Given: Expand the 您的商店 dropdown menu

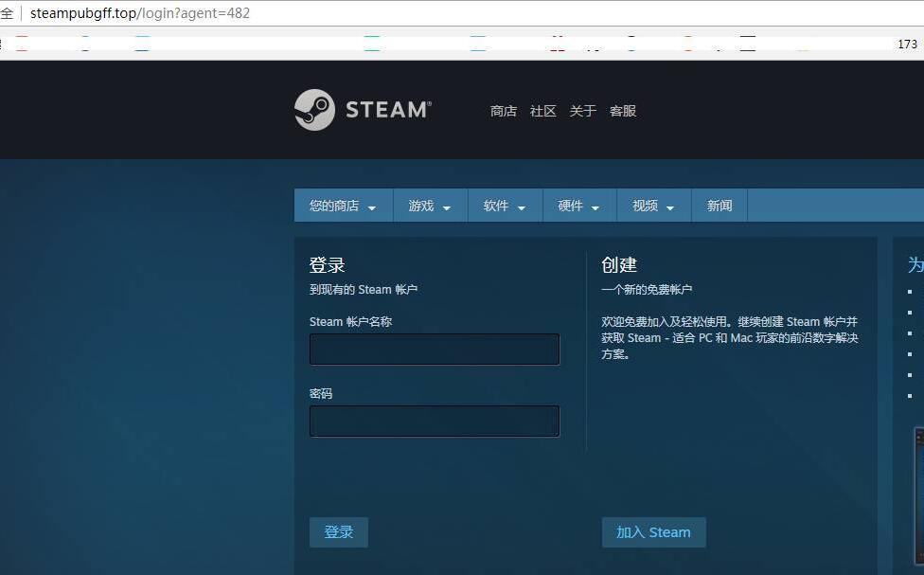Looking at the screenshot, I should pyautogui.click(x=343, y=206).
